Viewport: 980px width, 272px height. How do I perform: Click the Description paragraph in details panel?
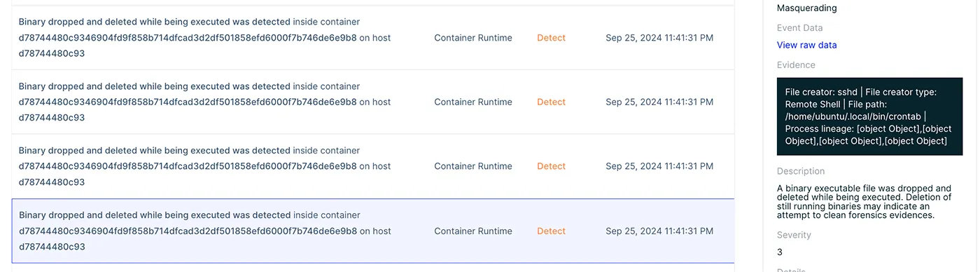point(864,202)
